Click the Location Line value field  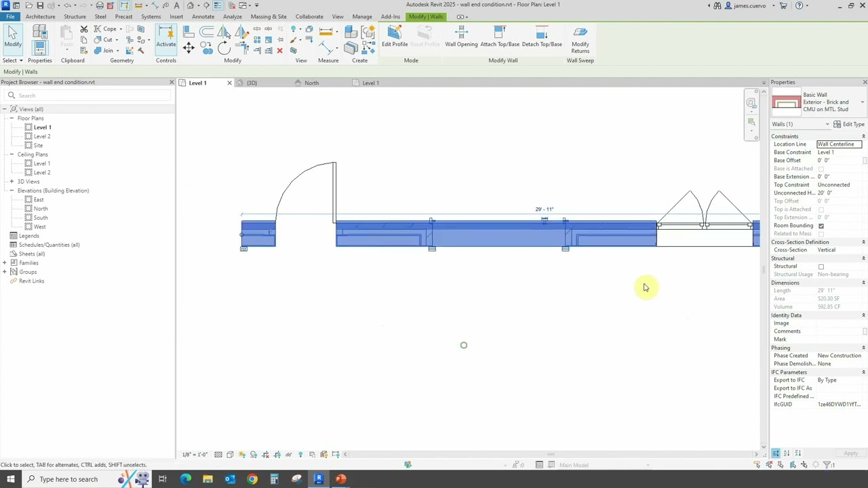839,144
